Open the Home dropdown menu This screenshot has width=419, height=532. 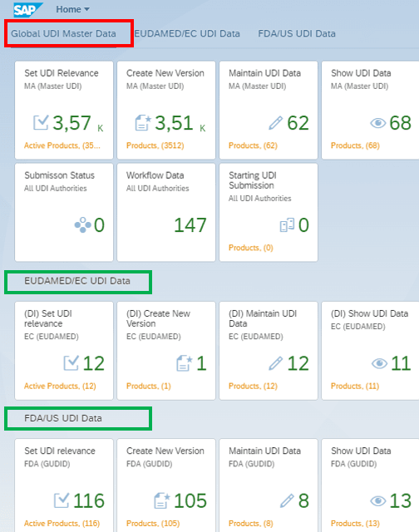click(72, 9)
